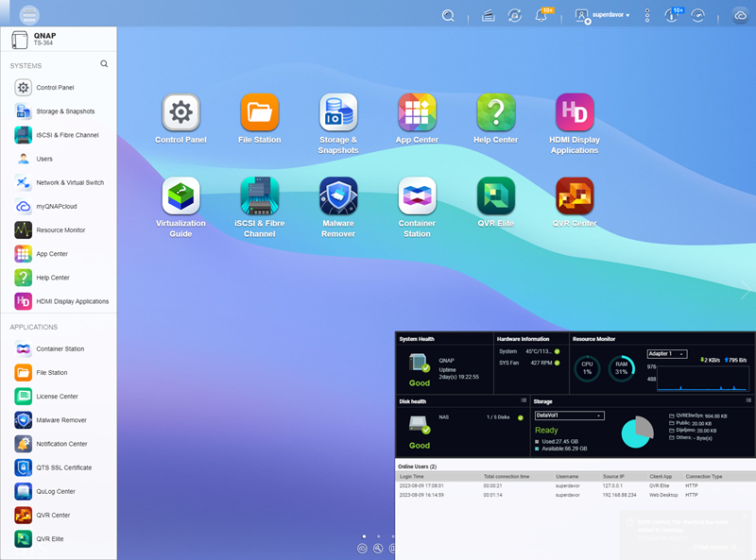Click the three-dot More options button

click(x=647, y=16)
